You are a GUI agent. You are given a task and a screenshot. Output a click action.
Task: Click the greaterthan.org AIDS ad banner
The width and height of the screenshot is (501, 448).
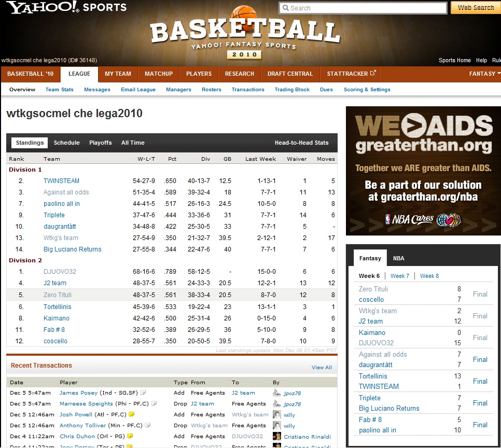423,171
